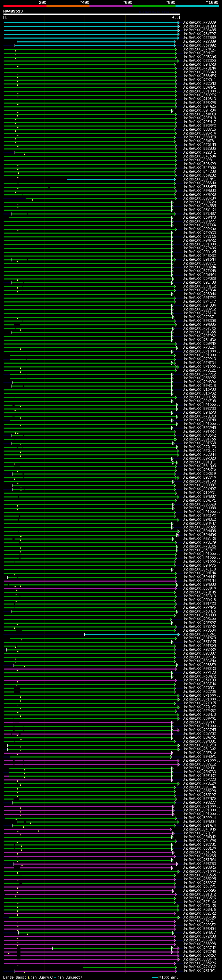Click the white query sequence bar

point(92,15)
